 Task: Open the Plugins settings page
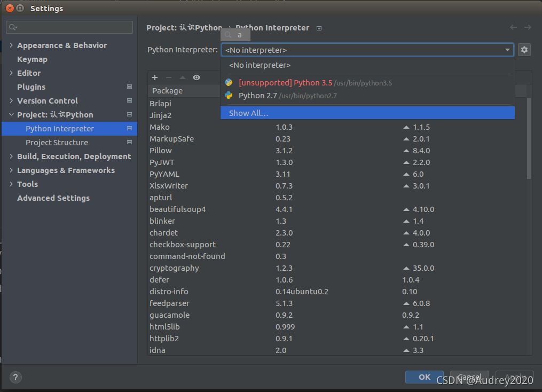tap(31, 87)
